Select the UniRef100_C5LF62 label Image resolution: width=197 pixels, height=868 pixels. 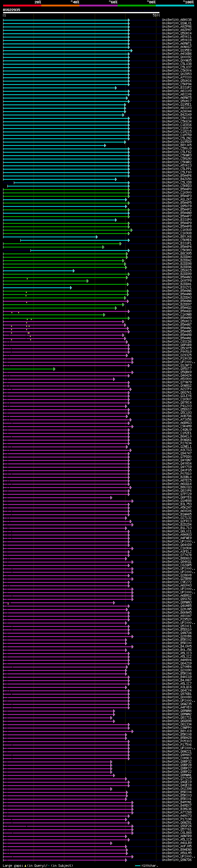pyautogui.click(x=177, y=152)
